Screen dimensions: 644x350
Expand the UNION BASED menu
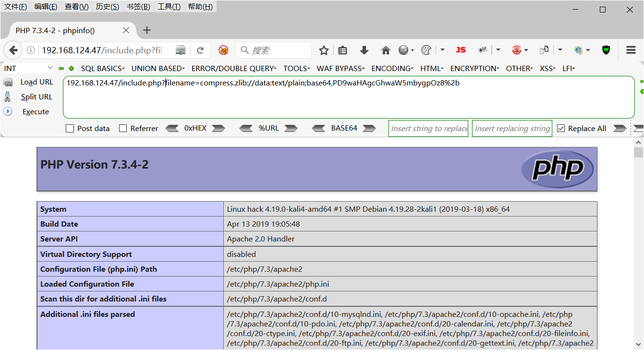pyautogui.click(x=158, y=69)
